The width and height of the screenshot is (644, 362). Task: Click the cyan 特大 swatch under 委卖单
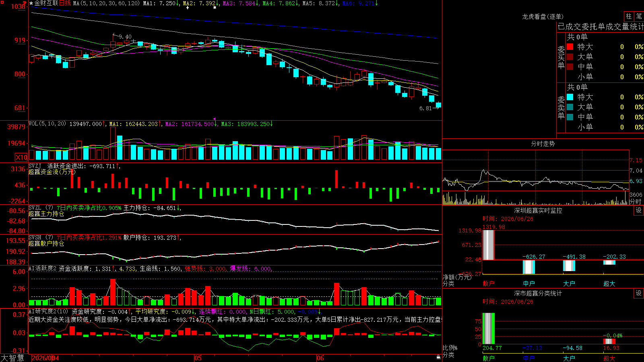(570, 97)
